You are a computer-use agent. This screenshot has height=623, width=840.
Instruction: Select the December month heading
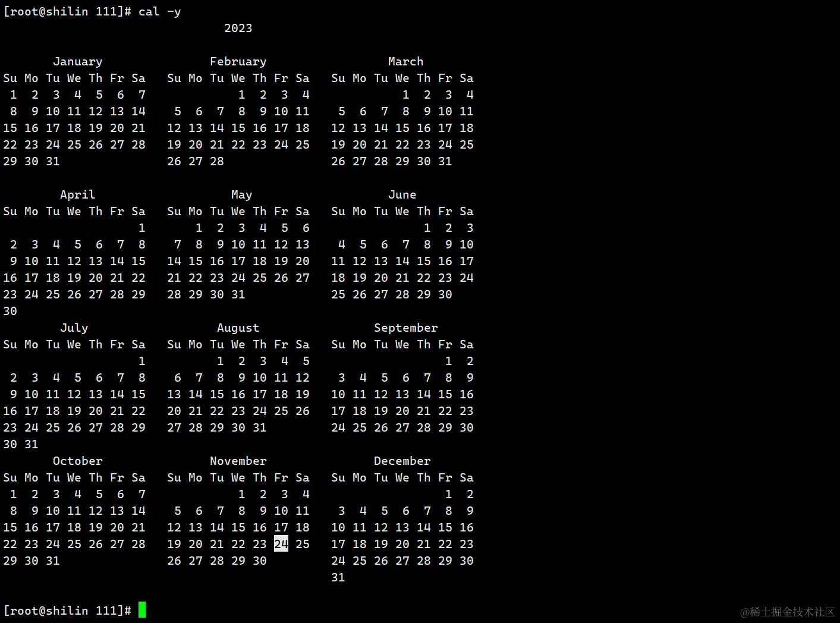pos(402,461)
